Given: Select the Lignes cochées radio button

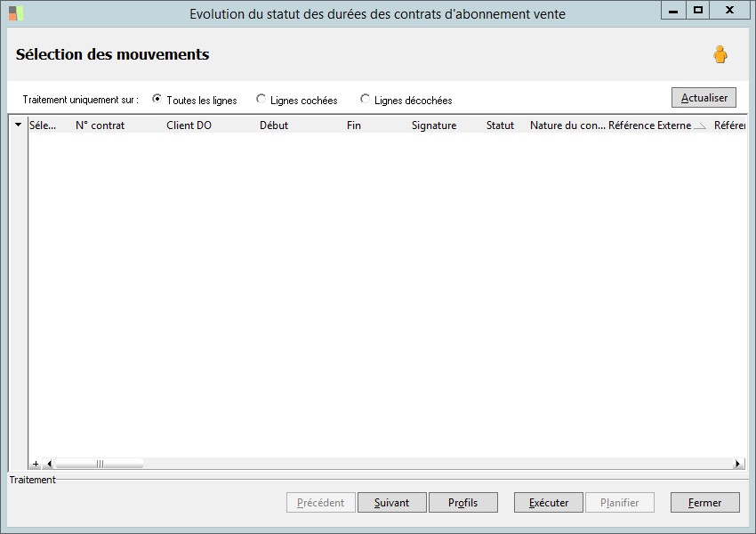Looking at the screenshot, I should (261, 99).
